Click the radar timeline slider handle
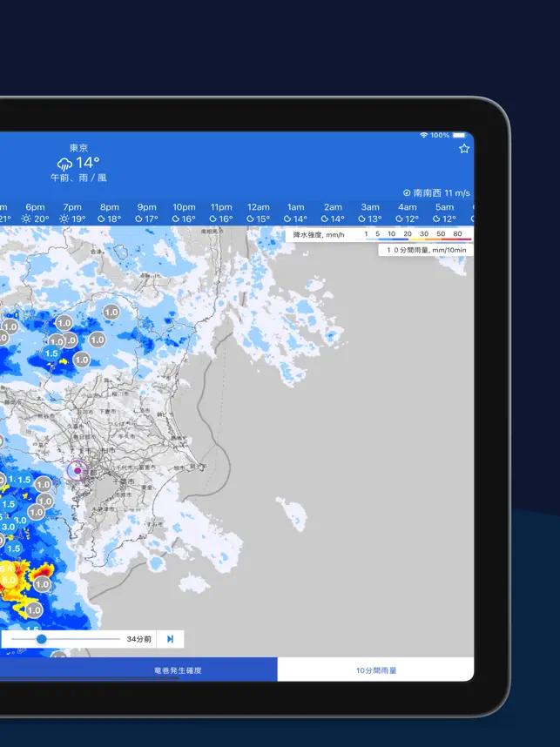Image resolution: width=560 pixels, height=747 pixels. (42, 639)
